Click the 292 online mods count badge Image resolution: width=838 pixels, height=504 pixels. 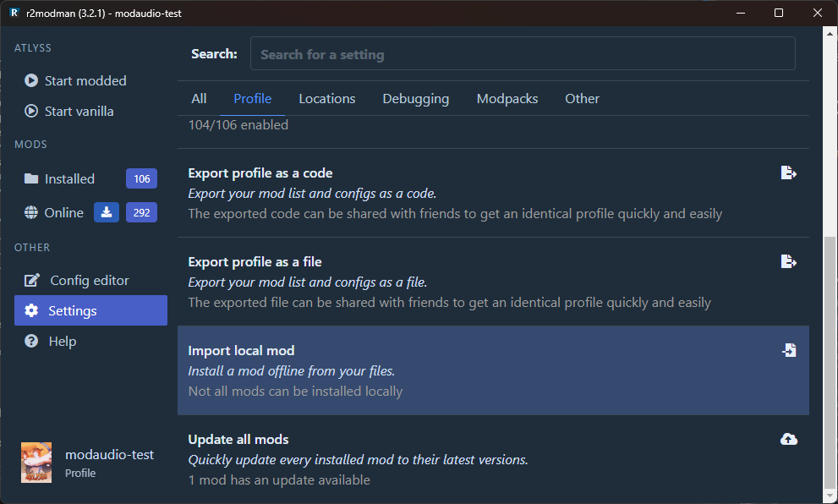pyautogui.click(x=141, y=212)
